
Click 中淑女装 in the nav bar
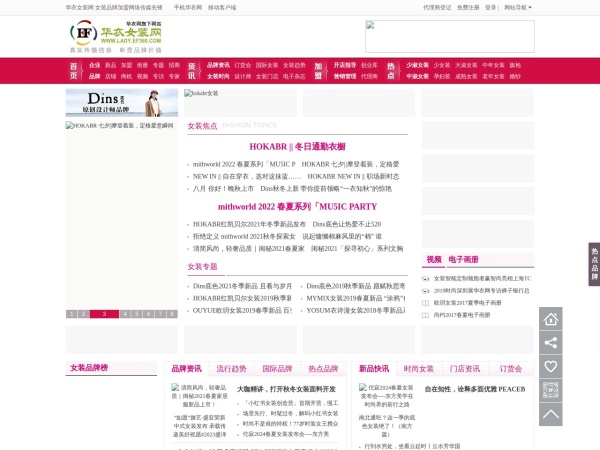pos(417,77)
